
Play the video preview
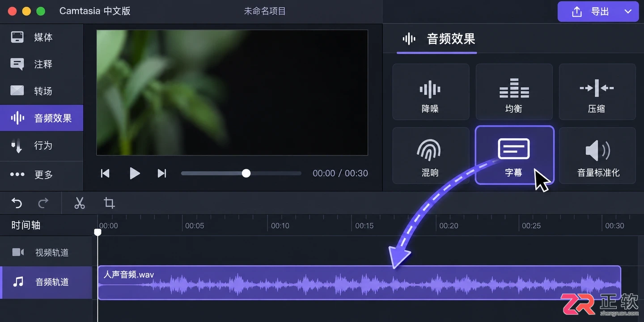tap(135, 173)
